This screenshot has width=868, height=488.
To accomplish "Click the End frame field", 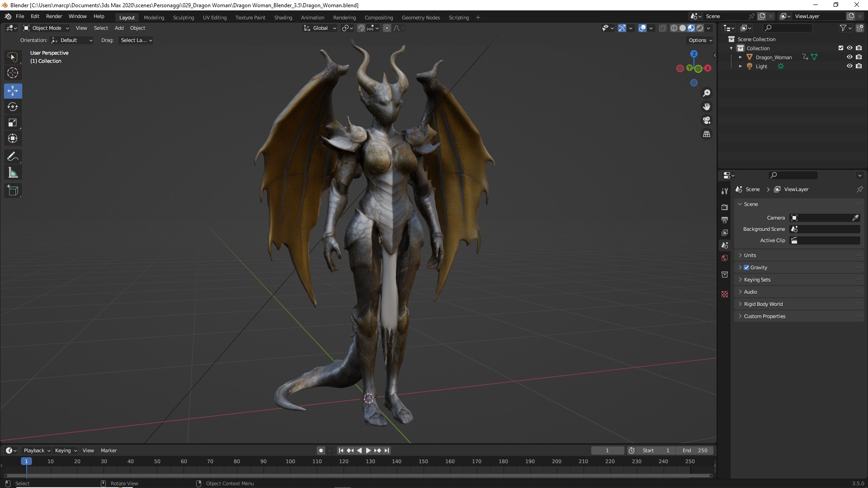I will (x=695, y=450).
